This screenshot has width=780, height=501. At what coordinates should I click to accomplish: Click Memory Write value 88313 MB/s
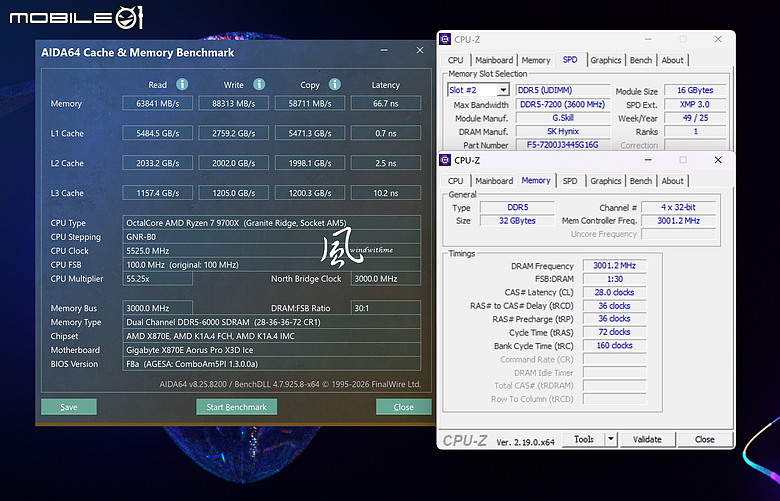[x=234, y=103]
